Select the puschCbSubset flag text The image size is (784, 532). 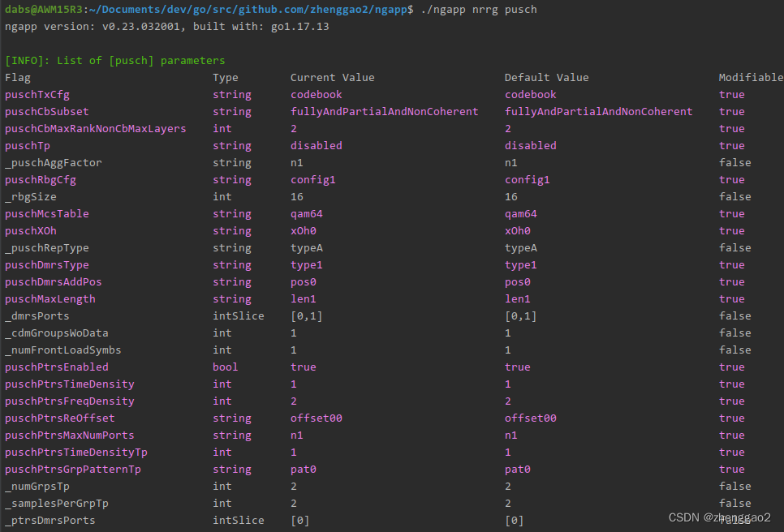[46, 112]
